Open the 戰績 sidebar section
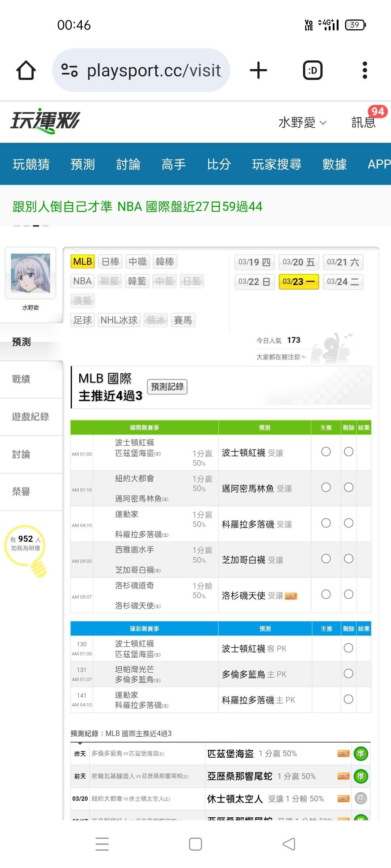The image size is (391, 868). 22,379
